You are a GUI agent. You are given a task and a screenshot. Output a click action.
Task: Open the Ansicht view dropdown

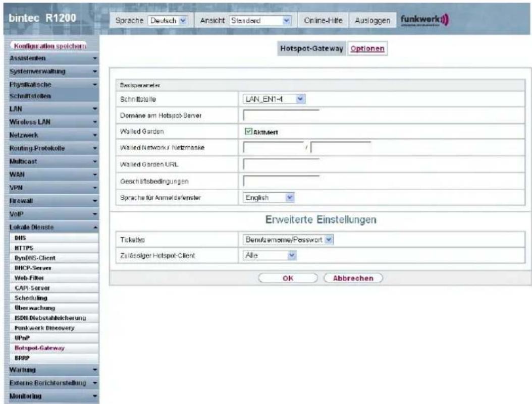[260, 20]
